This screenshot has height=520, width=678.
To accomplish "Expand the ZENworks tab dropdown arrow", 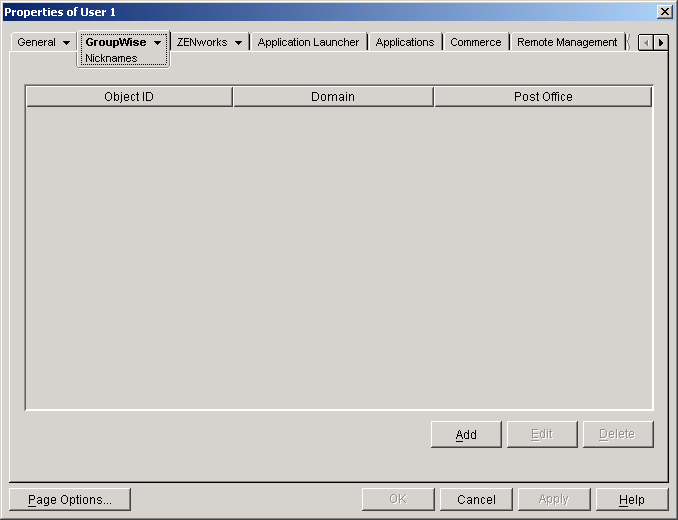I will [x=238, y=43].
